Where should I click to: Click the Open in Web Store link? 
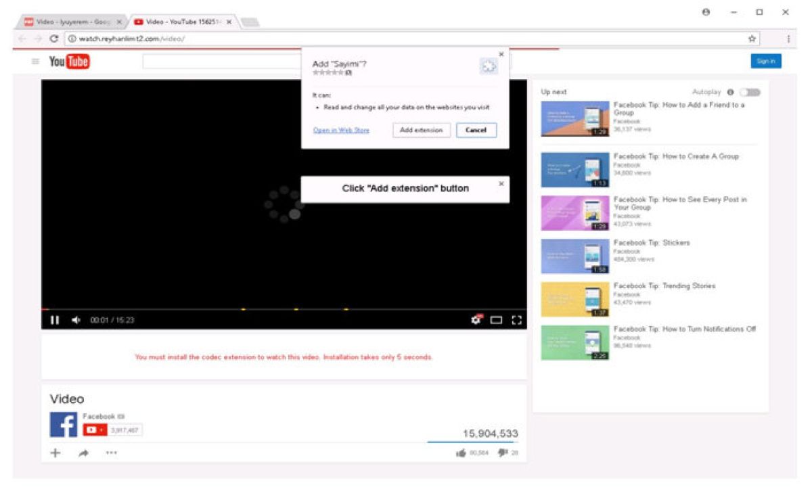click(341, 130)
